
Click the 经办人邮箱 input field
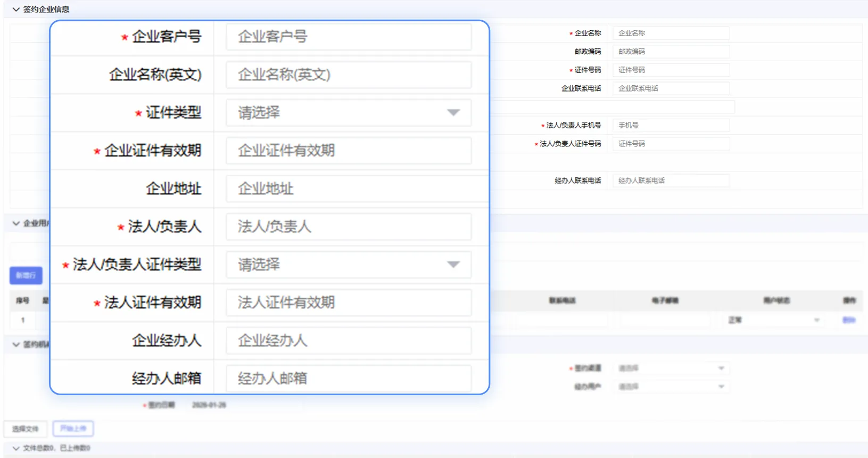tap(348, 379)
